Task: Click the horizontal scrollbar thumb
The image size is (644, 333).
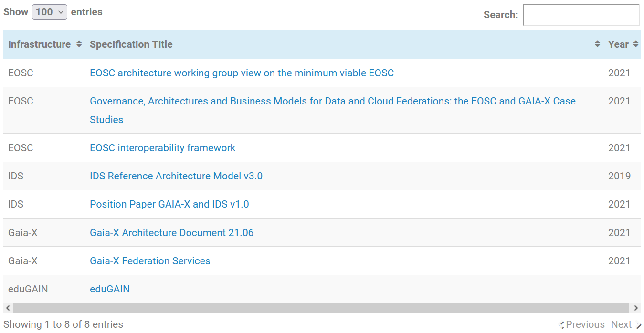Action: pyautogui.click(x=321, y=308)
